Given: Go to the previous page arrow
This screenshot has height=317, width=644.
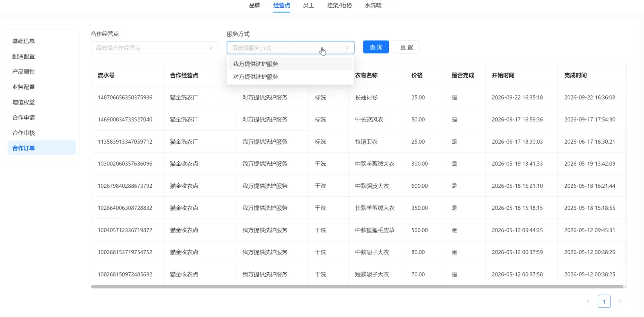Looking at the screenshot, I should pos(588,301).
